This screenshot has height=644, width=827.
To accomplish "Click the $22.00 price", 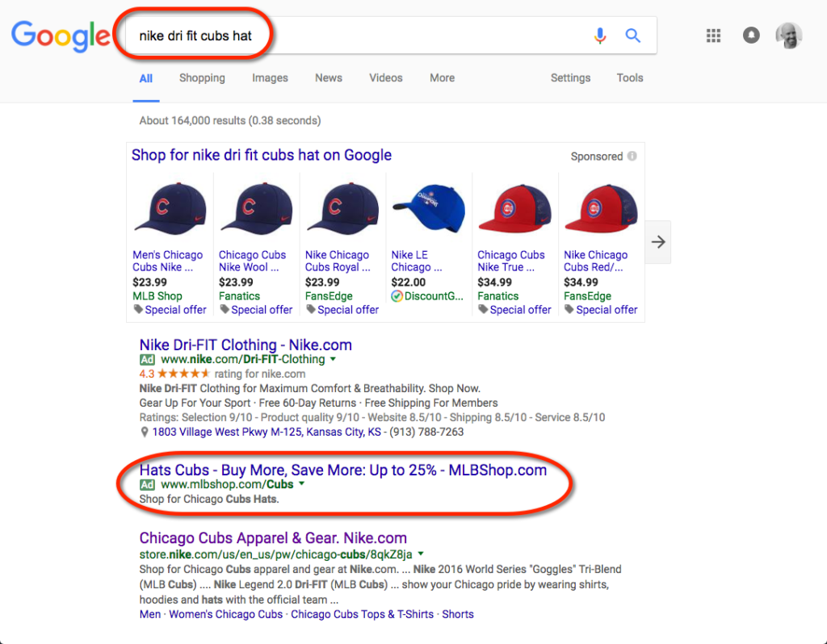I will (x=408, y=282).
